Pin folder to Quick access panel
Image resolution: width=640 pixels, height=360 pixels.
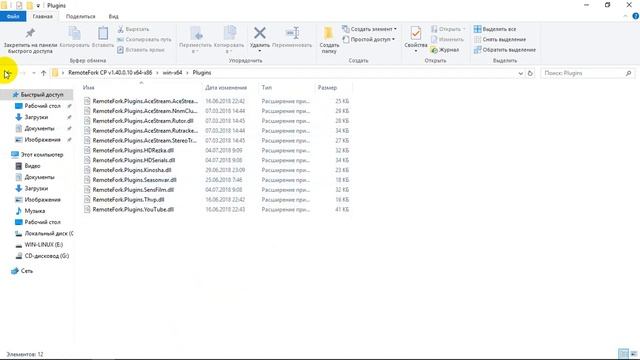tap(30, 40)
